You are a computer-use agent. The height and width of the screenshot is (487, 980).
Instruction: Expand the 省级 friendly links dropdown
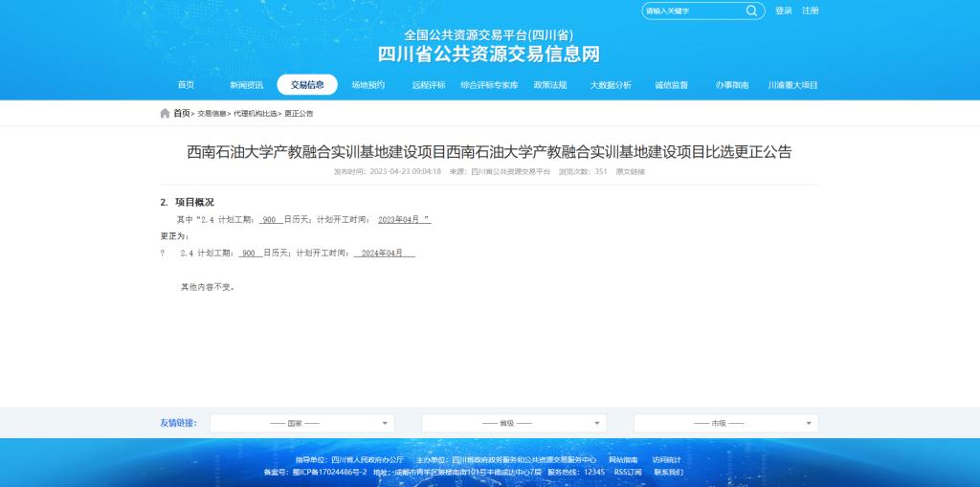[514, 423]
